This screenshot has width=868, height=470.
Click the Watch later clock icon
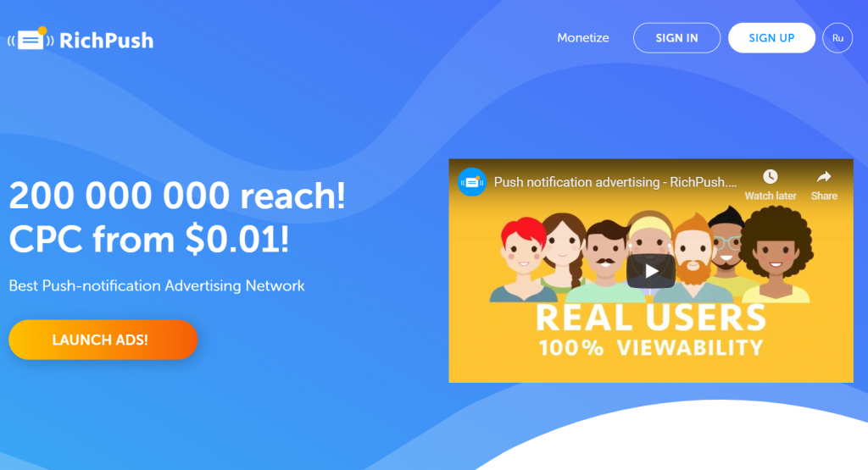[770, 177]
